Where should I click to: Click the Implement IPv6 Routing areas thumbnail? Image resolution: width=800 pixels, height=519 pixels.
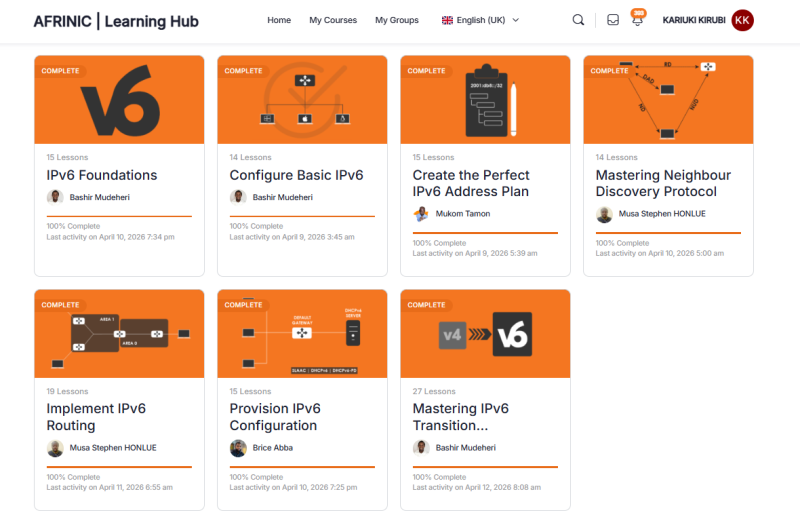[119, 334]
